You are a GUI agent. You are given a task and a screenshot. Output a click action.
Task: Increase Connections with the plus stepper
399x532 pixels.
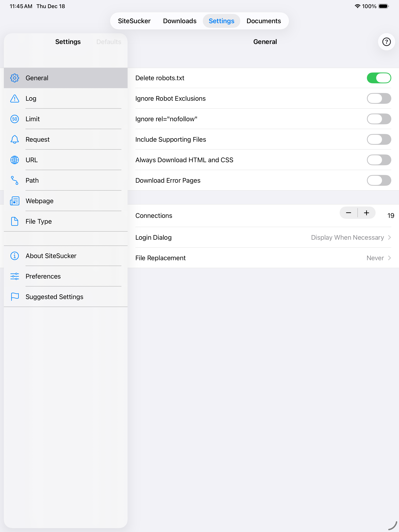pyautogui.click(x=366, y=213)
